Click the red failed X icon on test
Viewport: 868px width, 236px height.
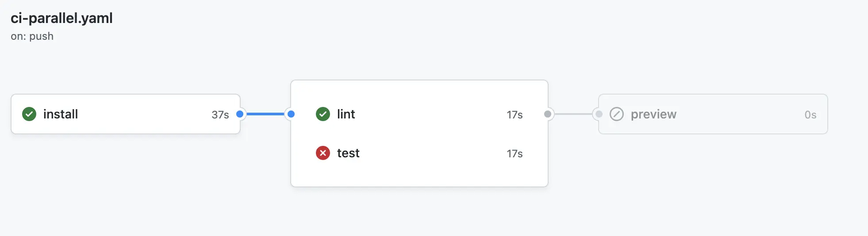(x=323, y=153)
